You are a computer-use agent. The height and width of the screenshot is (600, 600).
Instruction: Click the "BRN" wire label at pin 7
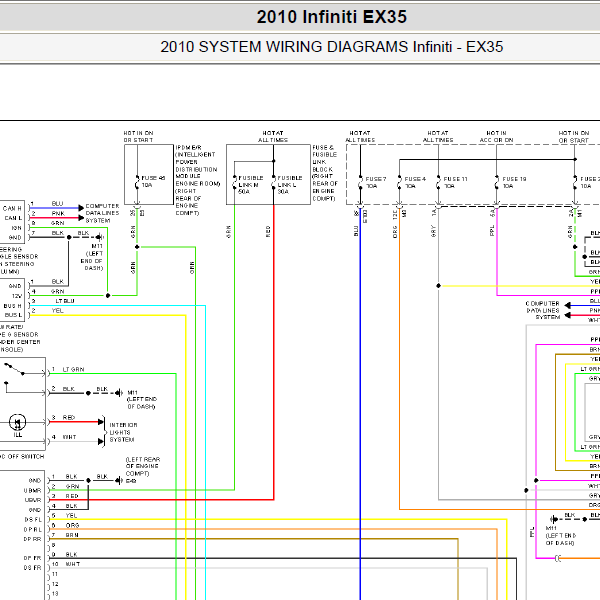point(72,535)
